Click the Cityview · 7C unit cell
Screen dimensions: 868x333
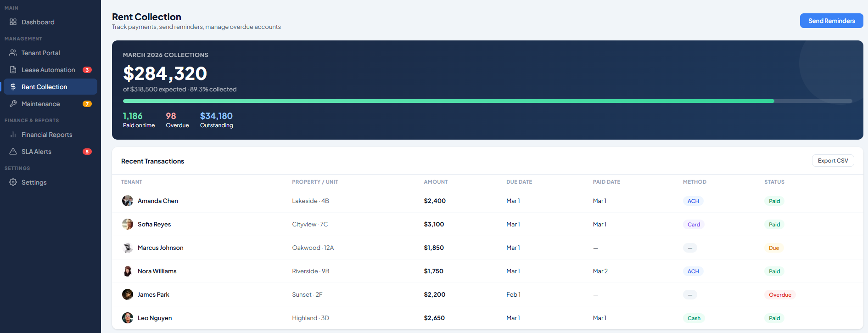(x=310, y=224)
